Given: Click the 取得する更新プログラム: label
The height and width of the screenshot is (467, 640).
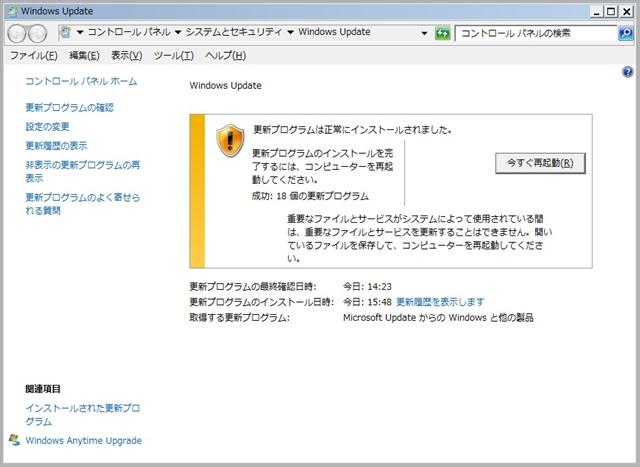Looking at the screenshot, I should 240,318.
